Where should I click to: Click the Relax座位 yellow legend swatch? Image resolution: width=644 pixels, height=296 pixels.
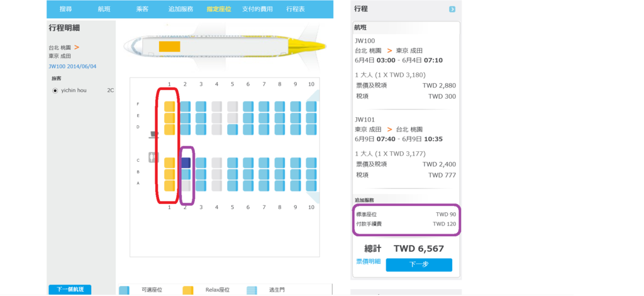187,290
